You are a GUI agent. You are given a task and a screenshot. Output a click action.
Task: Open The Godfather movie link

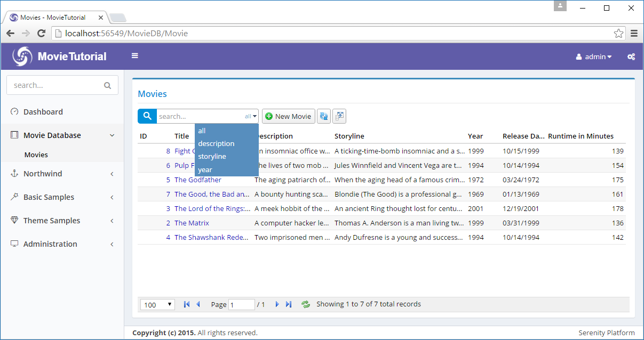[x=197, y=180]
